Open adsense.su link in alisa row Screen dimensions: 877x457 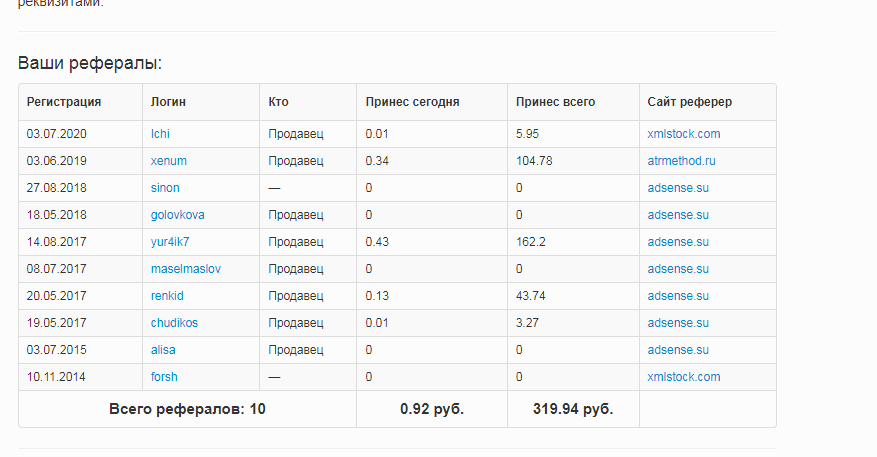(678, 350)
